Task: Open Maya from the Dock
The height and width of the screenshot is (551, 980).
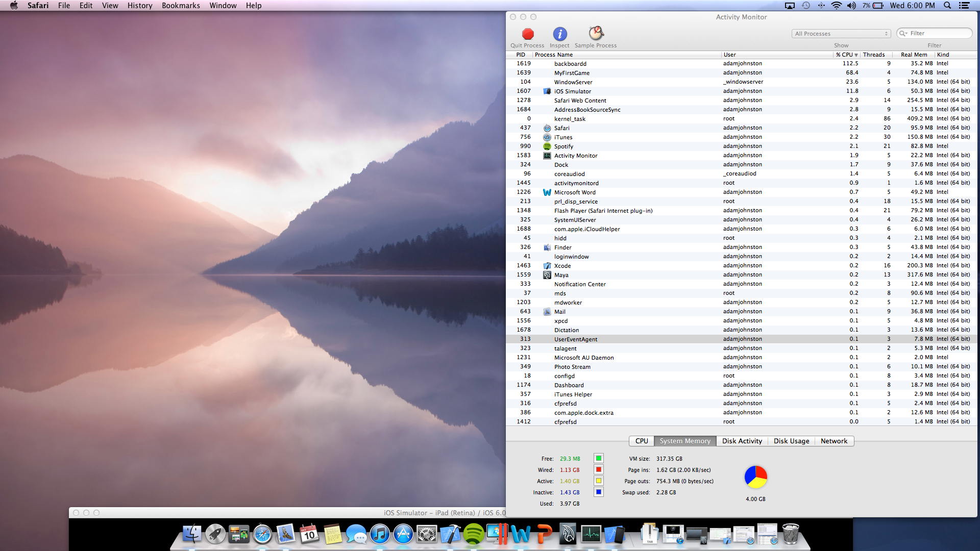Action: pos(568,534)
